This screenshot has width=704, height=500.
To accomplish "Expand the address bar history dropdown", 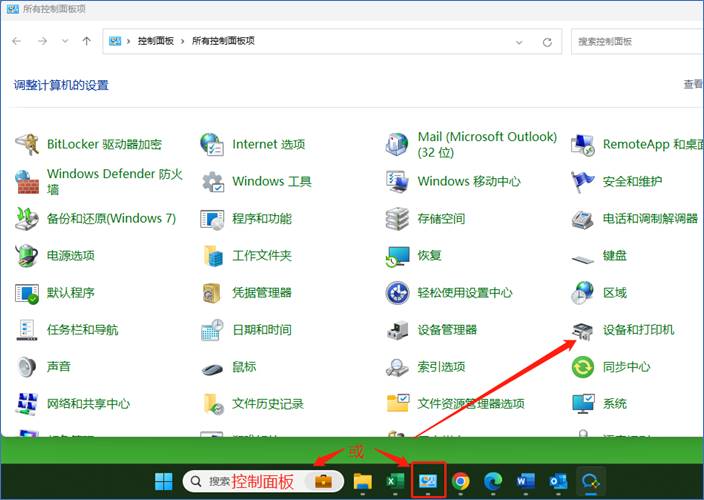I will click(x=519, y=42).
